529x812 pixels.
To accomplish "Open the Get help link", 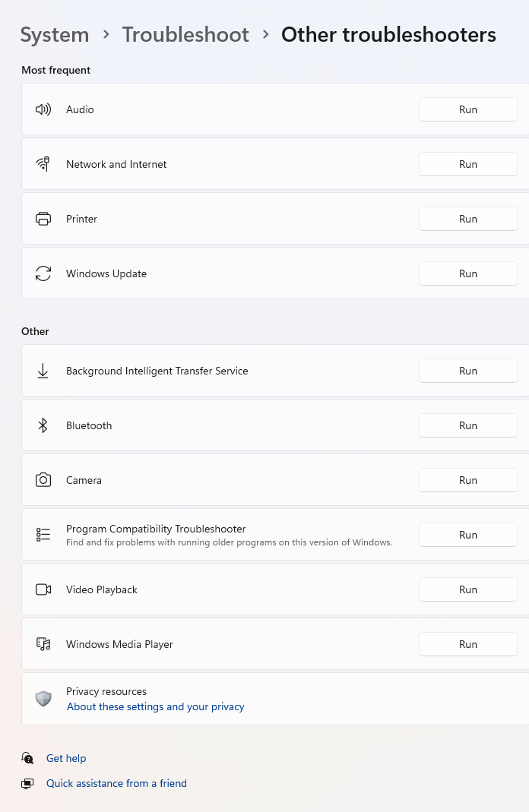I will 66,758.
